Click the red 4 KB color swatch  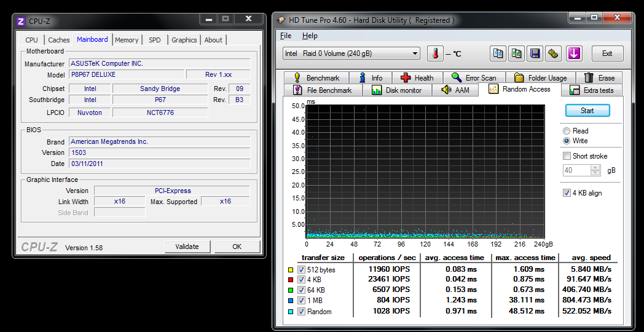pyautogui.click(x=291, y=280)
